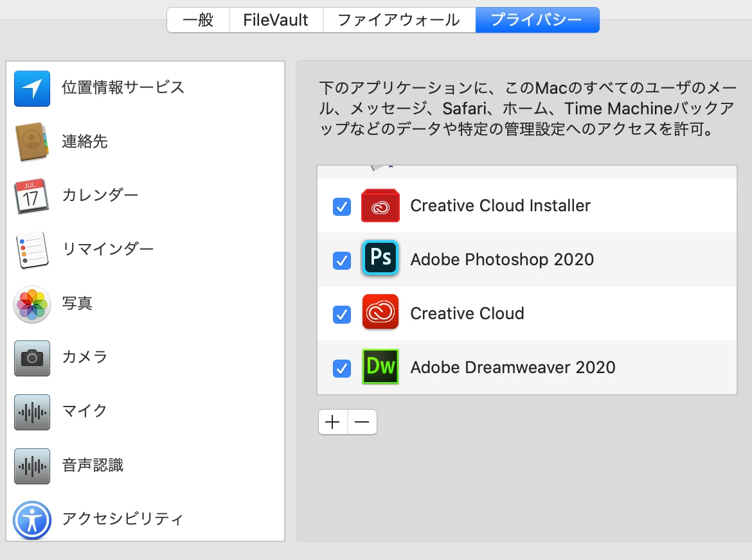This screenshot has width=752, height=560.
Task: Select the Adobe Photoshop 2020 name text
Action: click(x=502, y=259)
